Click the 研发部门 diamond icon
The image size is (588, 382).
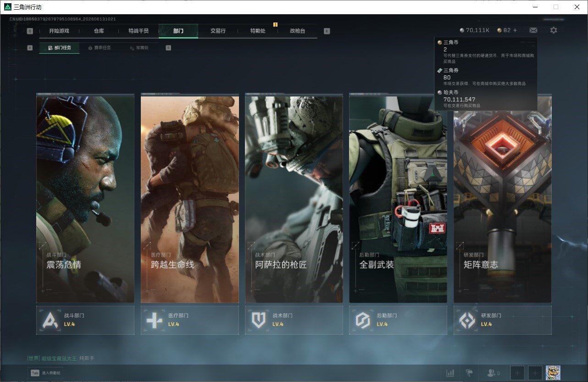coord(467,320)
